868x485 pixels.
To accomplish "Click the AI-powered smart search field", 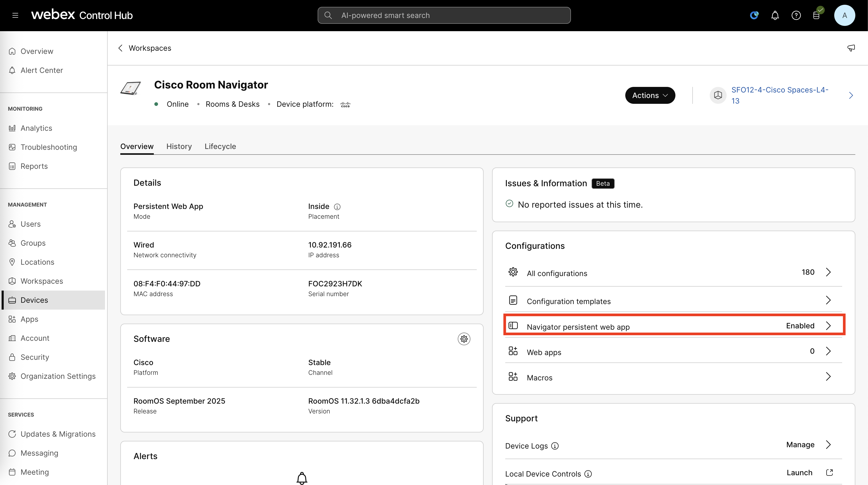I will click(444, 15).
